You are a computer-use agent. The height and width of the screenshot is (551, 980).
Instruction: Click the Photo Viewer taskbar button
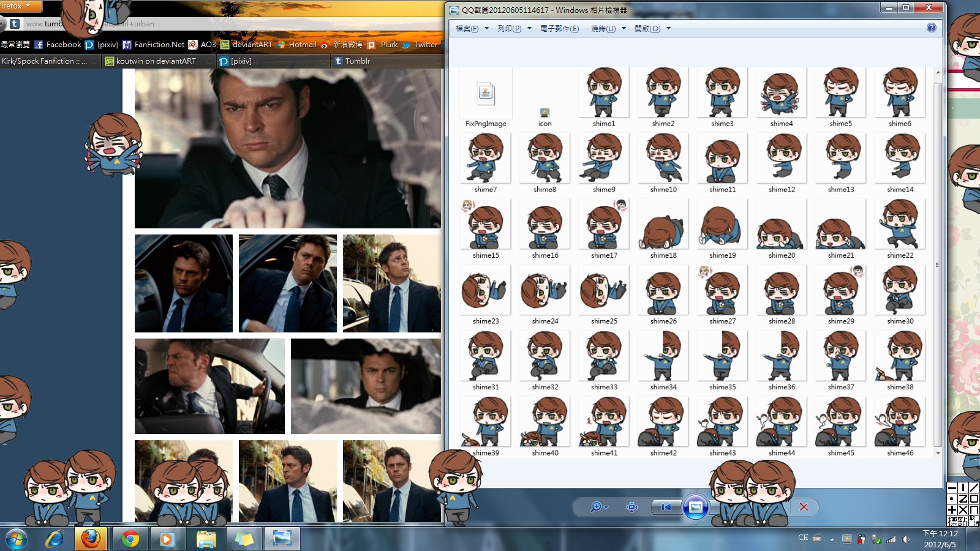click(x=282, y=539)
